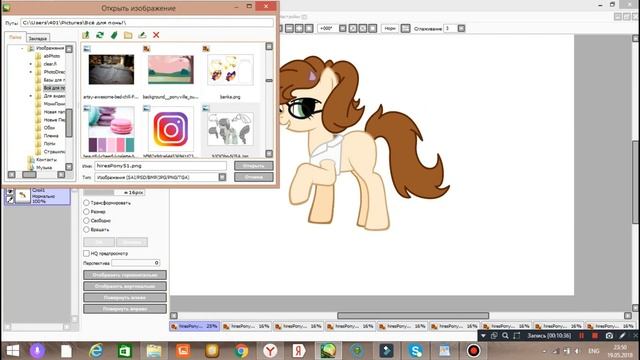Image resolution: width=640 pixels, height=360 pixels.
Task: Go up one folder level in the dialog
Action: click(86, 35)
